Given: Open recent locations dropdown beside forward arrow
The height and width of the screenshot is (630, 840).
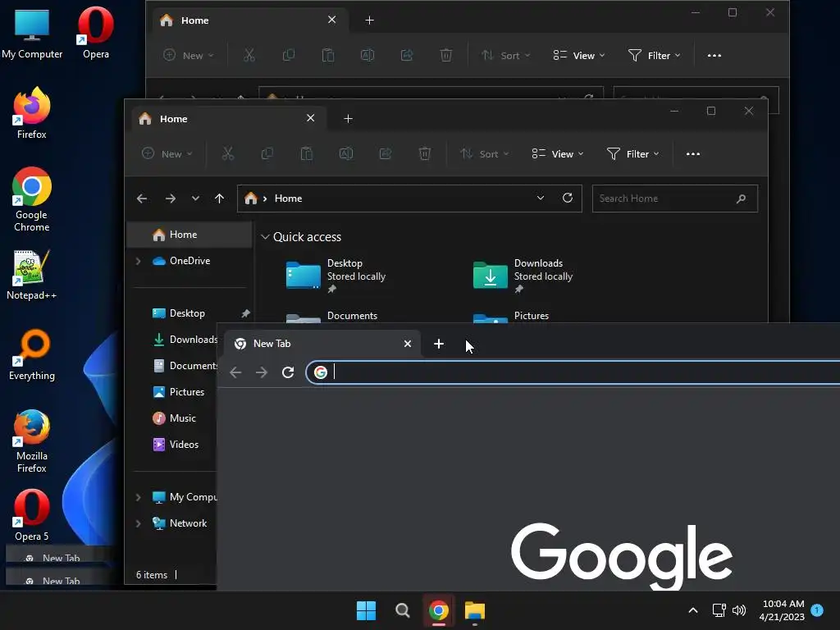Looking at the screenshot, I should click(x=195, y=199).
